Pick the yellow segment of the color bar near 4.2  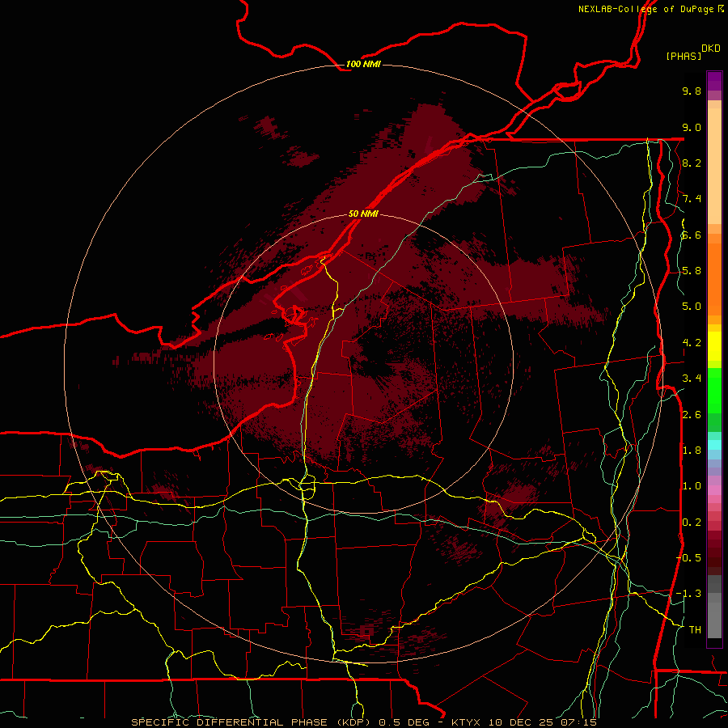714,346
